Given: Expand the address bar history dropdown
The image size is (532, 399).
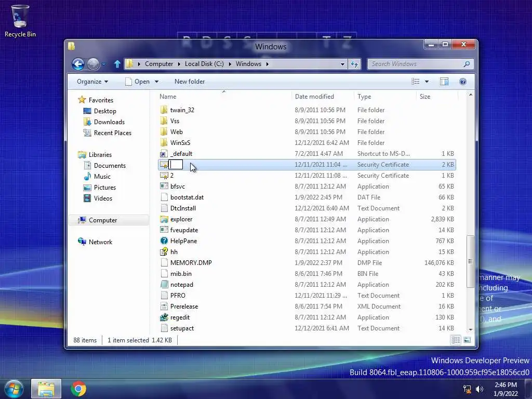Looking at the screenshot, I should click(342, 64).
